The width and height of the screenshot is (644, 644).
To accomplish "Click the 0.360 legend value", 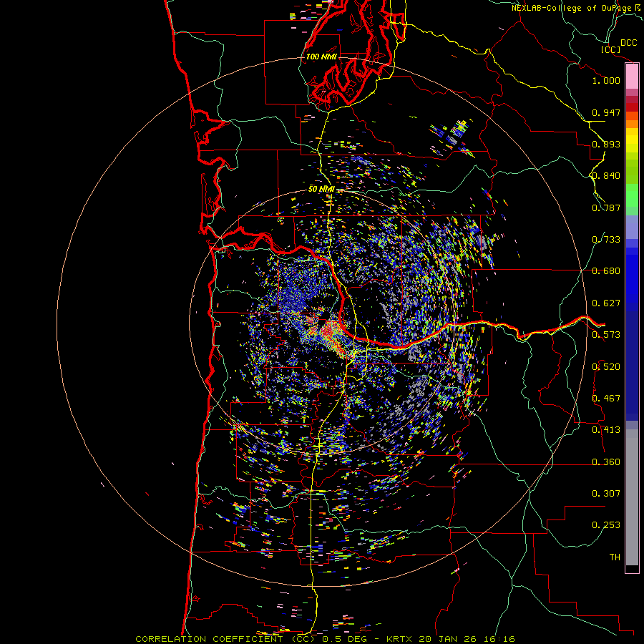I will [x=606, y=462].
